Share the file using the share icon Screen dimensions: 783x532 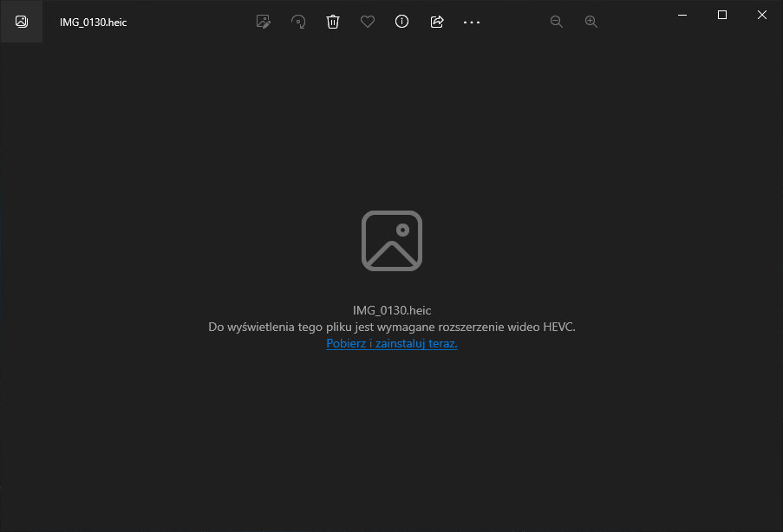pyautogui.click(x=437, y=22)
